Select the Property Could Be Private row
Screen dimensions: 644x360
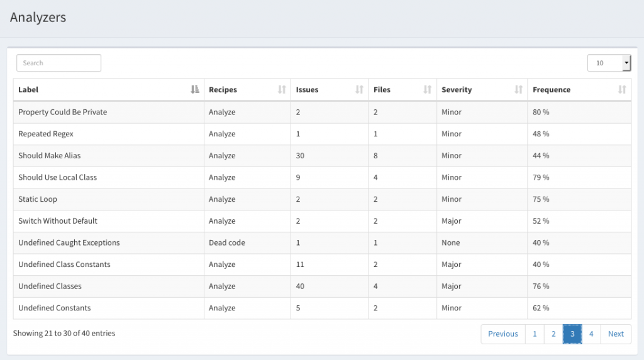(x=322, y=112)
